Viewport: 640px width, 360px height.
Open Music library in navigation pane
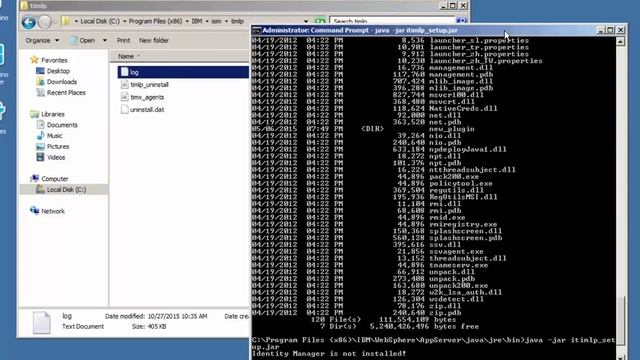(55, 136)
